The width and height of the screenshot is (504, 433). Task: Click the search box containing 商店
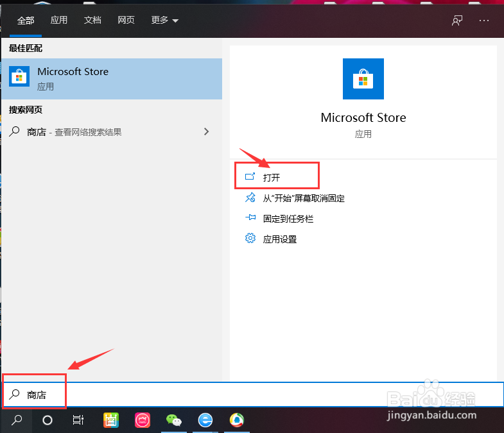[253, 395]
